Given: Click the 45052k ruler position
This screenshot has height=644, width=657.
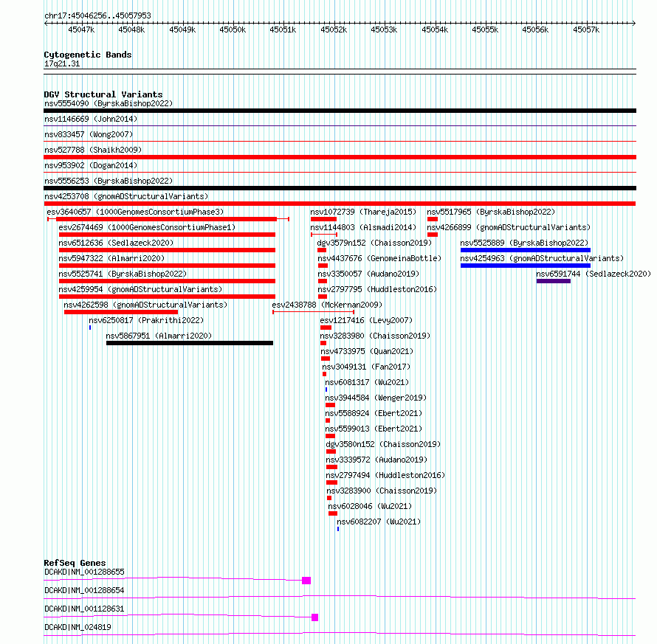Looking at the screenshot, I should tap(334, 30).
